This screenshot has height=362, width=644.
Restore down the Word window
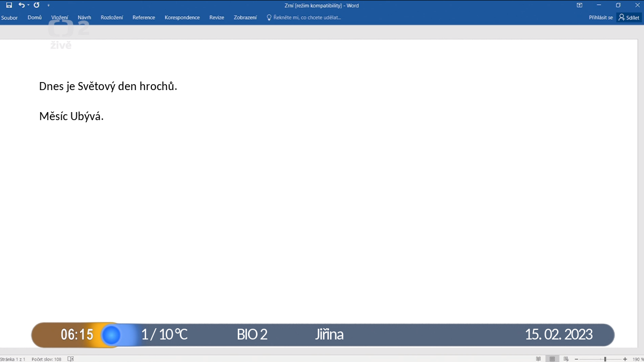tap(618, 5)
